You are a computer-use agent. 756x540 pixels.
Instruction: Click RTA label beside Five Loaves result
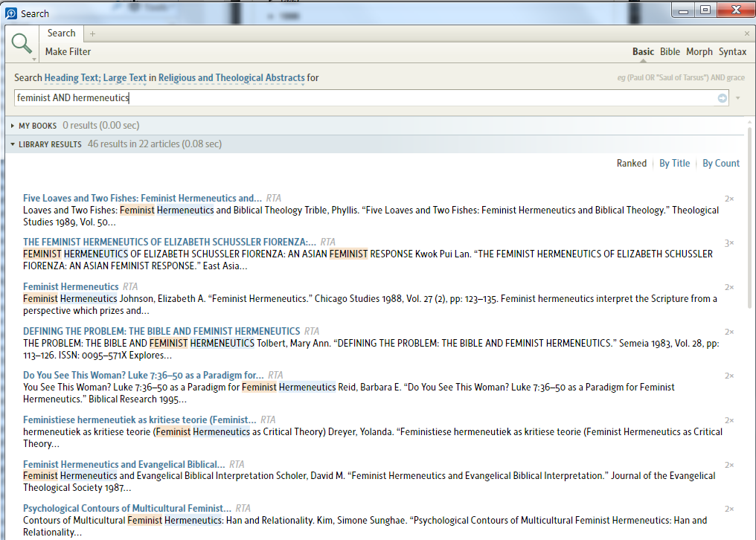coord(273,198)
